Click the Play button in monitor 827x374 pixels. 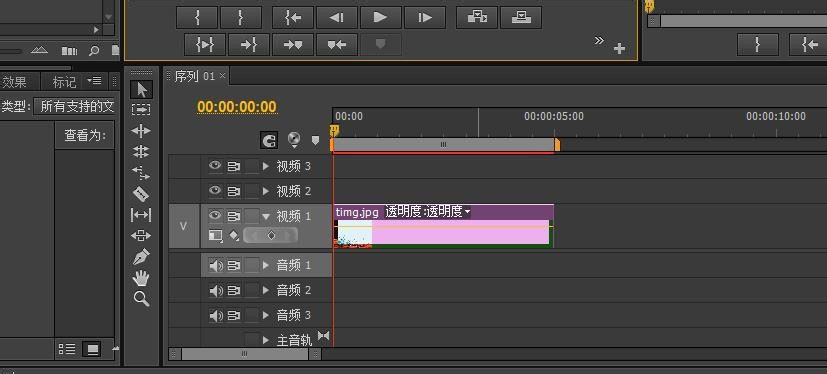[x=380, y=18]
